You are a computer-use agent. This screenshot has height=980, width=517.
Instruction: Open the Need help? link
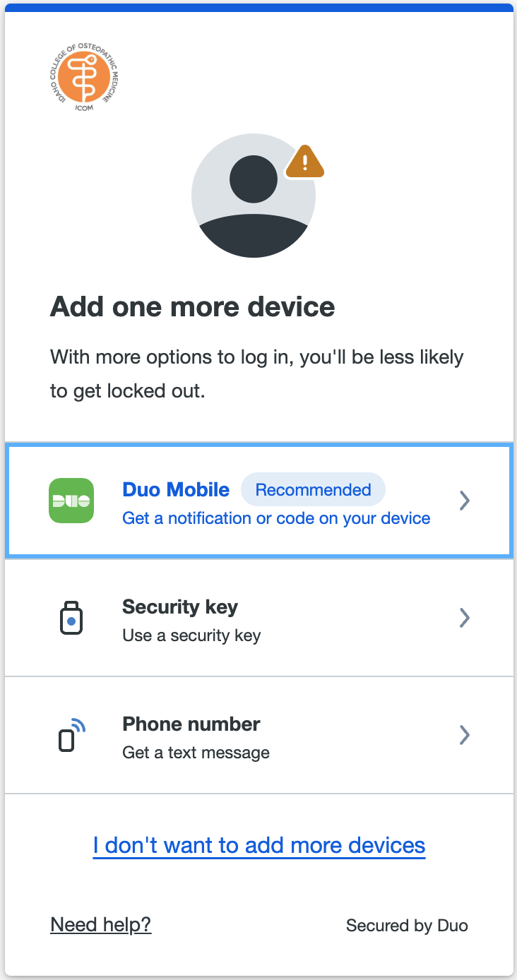101,924
